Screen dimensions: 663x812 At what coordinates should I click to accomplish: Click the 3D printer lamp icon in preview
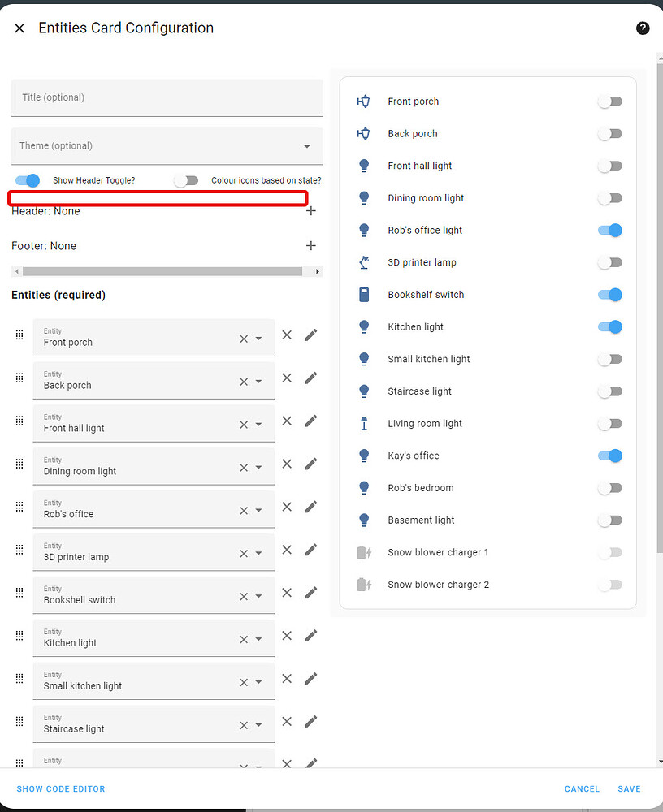point(363,262)
